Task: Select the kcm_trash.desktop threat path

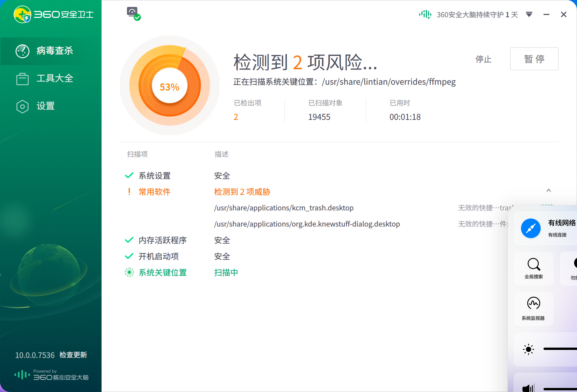Action: click(284, 208)
